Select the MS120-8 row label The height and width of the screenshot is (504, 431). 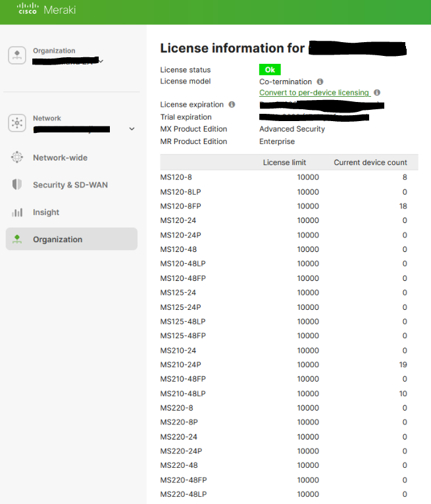tap(176, 177)
